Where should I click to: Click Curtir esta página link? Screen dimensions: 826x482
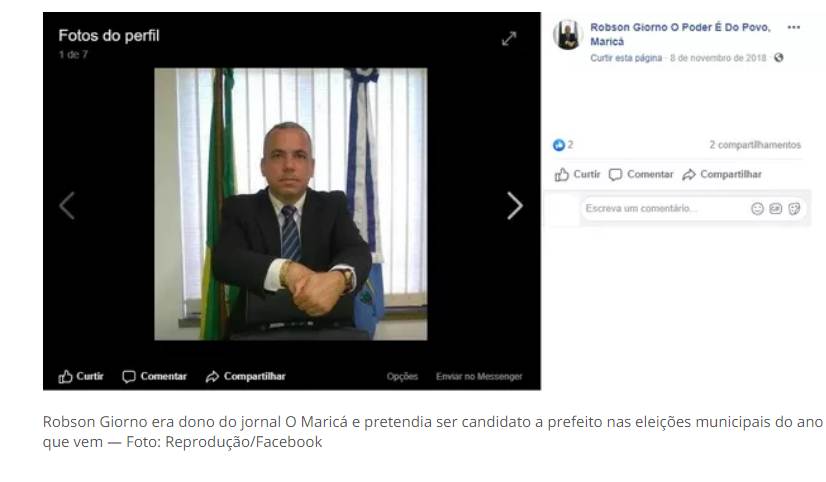click(x=626, y=58)
